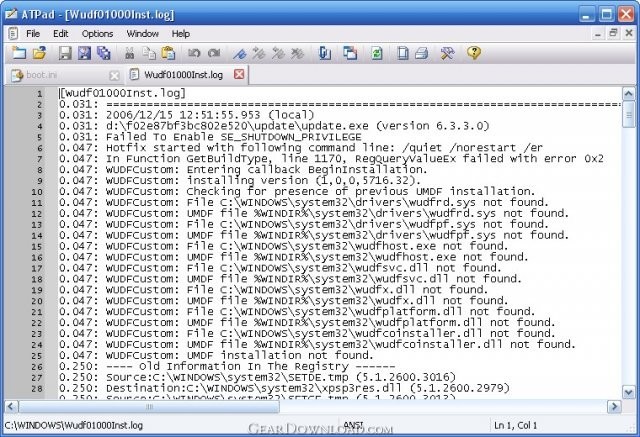This screenshot has width=640, height=437.
Task: Open the Window menu
Action: coord(142,33)
